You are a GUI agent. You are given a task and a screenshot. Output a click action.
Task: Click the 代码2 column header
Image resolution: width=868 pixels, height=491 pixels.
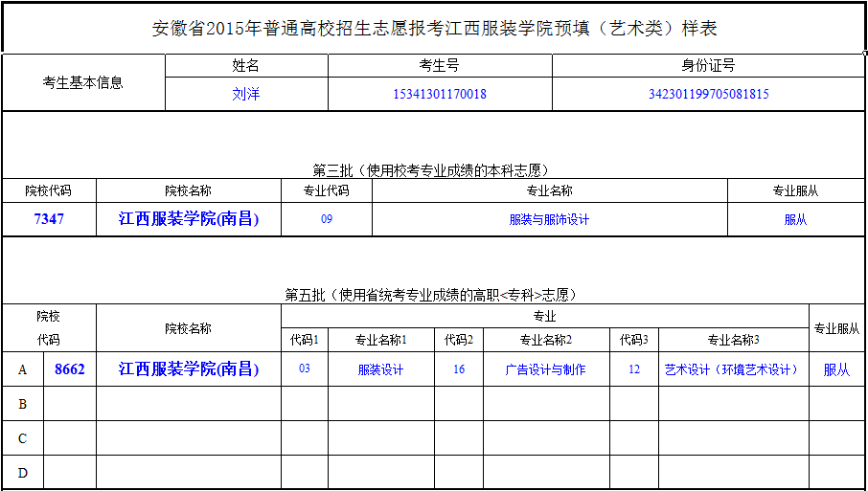click(459, 340)
